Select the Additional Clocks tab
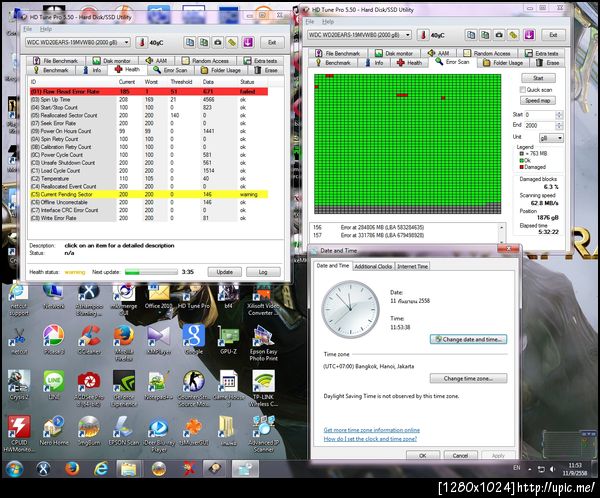This screenshot has width=600, height=498. 373,266
